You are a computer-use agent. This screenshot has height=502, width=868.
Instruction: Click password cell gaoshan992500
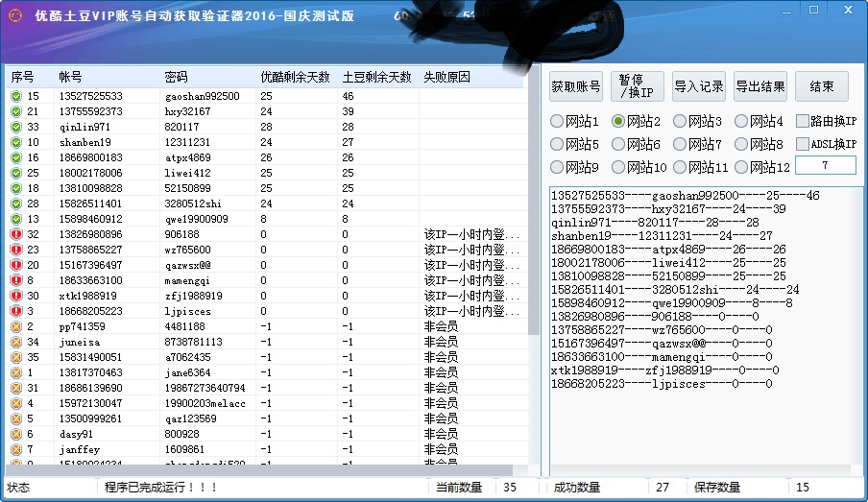202,96
